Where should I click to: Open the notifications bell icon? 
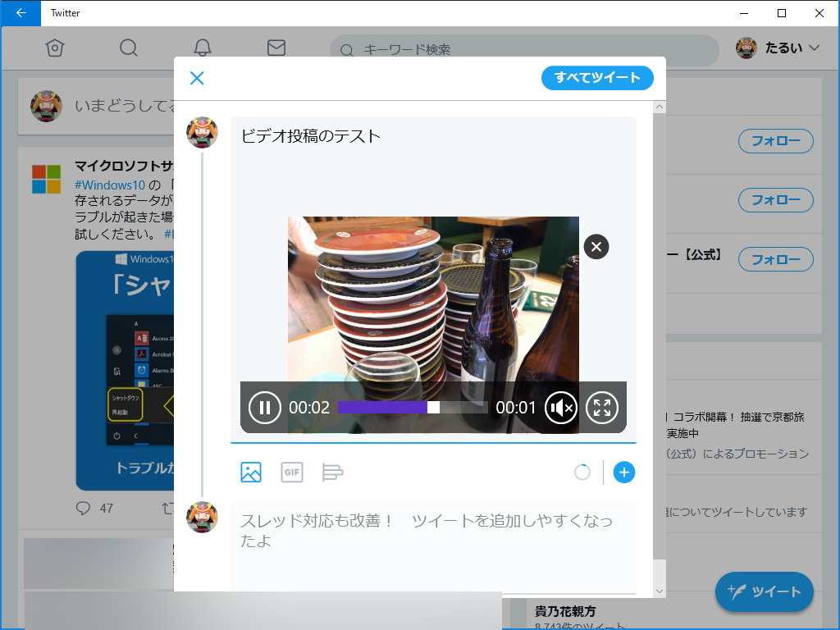[202, 48]
